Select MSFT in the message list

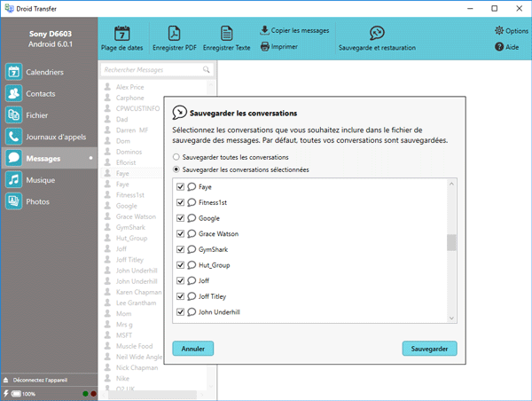tap(124, 335)
